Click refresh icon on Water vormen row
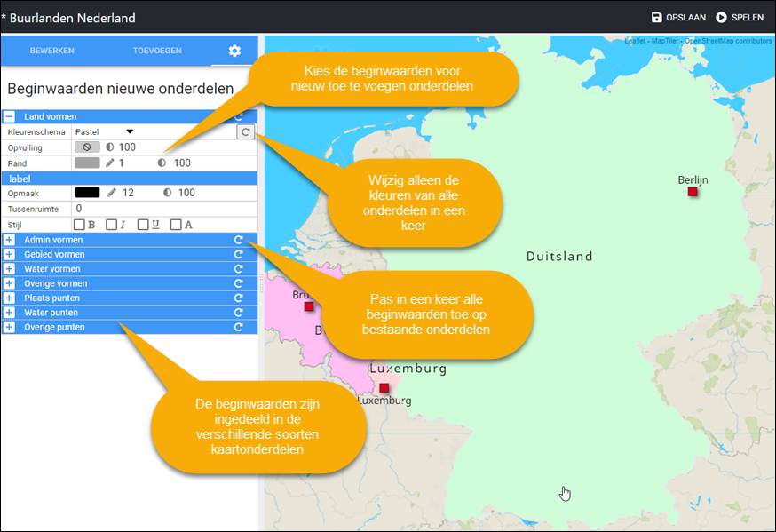This screenshot has width=776, height=532. click(x=238, y=269)
